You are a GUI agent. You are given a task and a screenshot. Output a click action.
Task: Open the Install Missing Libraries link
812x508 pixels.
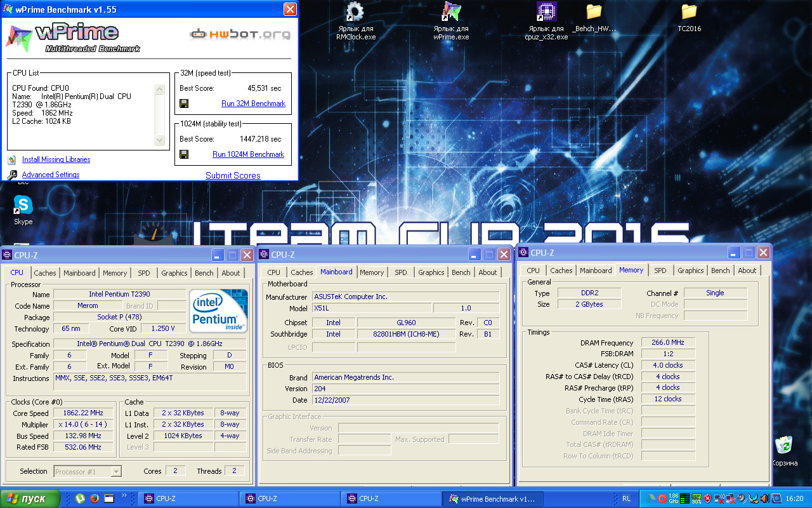point(56,159)
